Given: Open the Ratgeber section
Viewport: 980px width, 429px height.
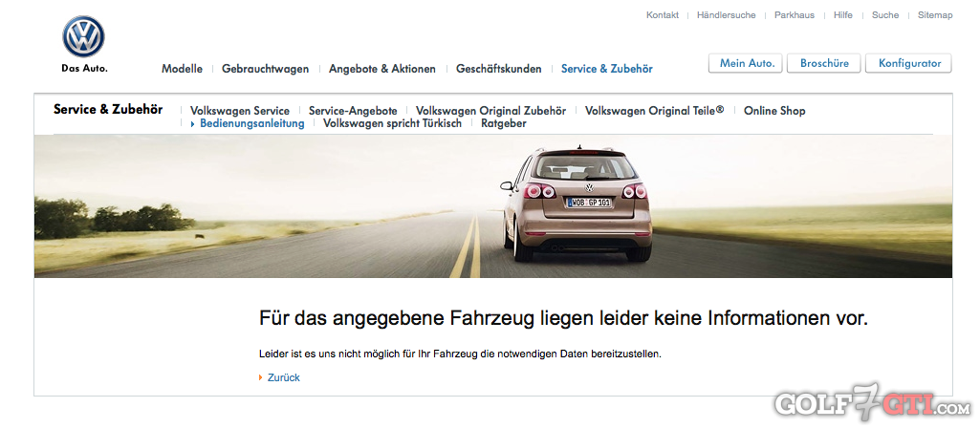Looking at the screenshot, I should (x=504, y=123).
